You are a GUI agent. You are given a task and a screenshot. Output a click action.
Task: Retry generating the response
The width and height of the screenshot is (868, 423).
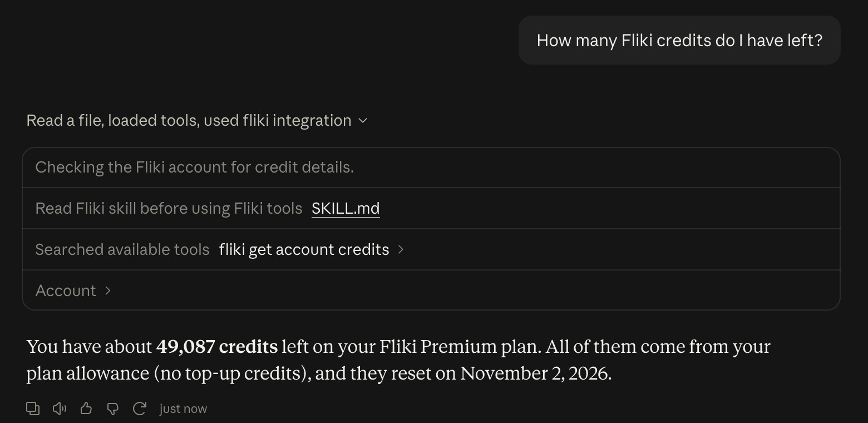139,409
